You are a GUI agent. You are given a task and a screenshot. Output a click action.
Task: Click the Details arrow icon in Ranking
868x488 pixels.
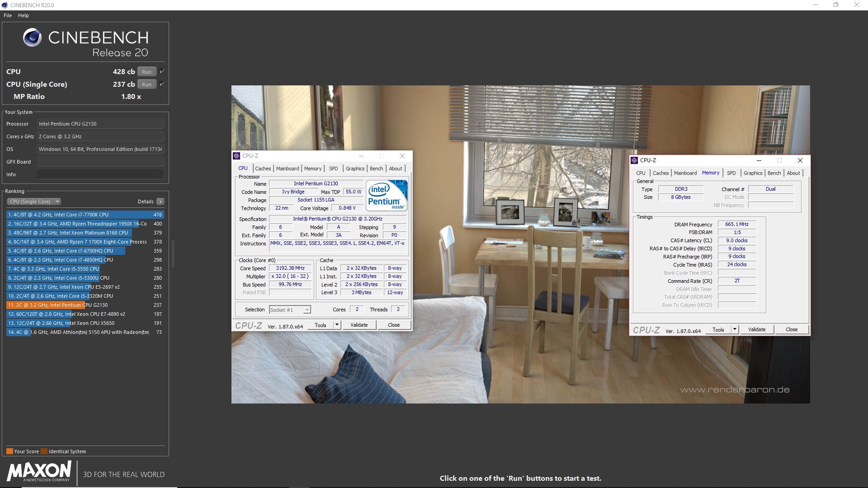pos(160,202)
